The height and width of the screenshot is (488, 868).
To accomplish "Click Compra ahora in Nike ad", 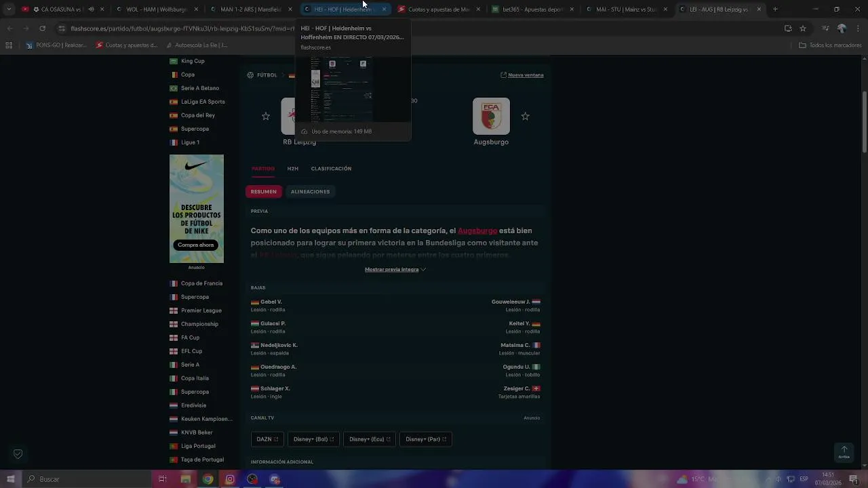I will coord(196,245).
